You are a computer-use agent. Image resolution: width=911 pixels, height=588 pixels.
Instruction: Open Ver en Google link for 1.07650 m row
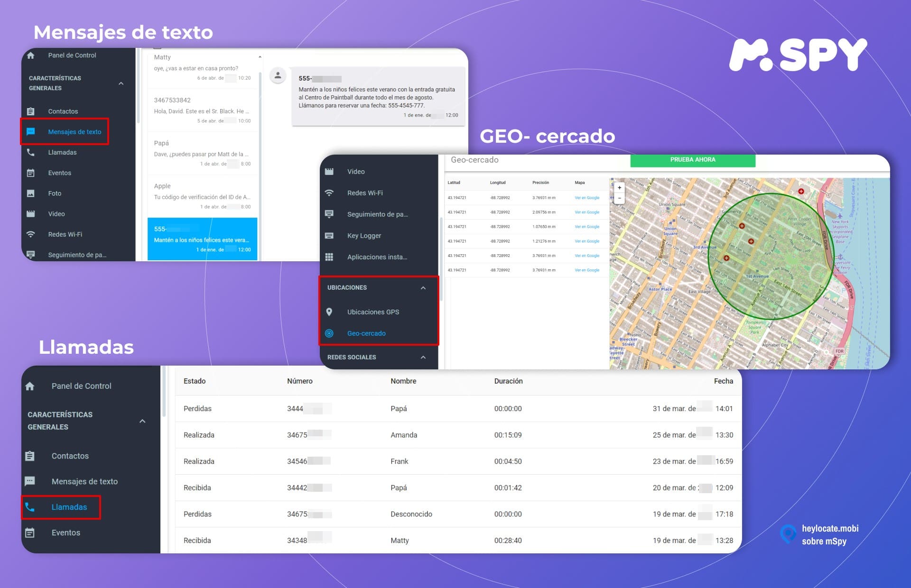click(587, 227)
